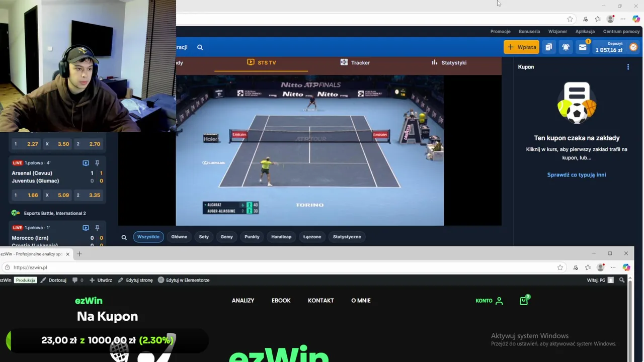Viewport: 644px width, 362px height.
Task: Open Centrum pomocy link
Action: pyautogui.click(x=621, y=31)
